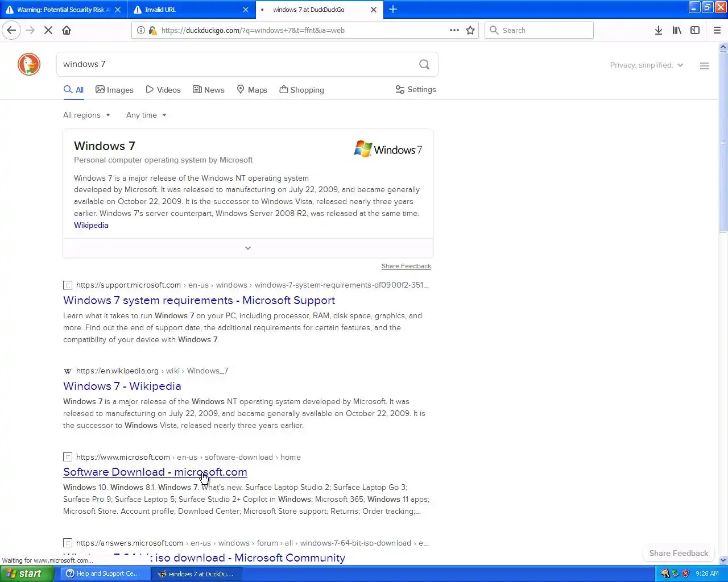Image resolution: width=728 pixels, height=582 pixels.
Task: Click https://www.microsoft.com result URL text
Action: pyautogui.click(x=123, y=457)
